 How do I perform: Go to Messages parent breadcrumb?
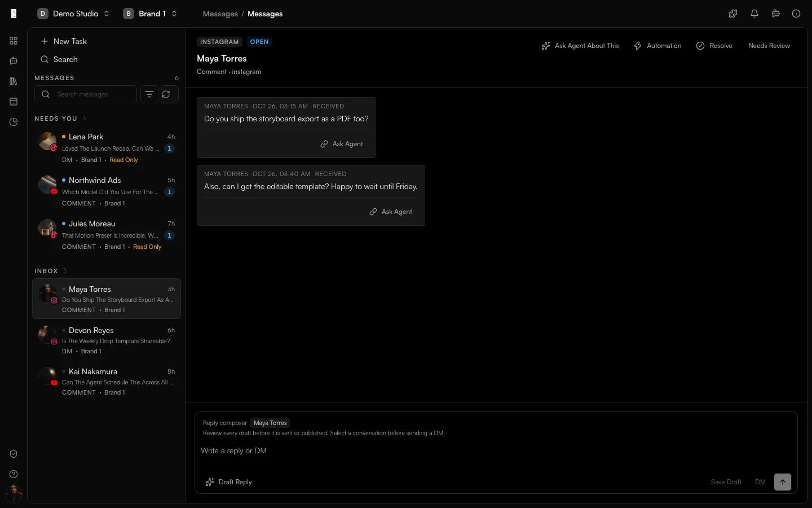220,14
